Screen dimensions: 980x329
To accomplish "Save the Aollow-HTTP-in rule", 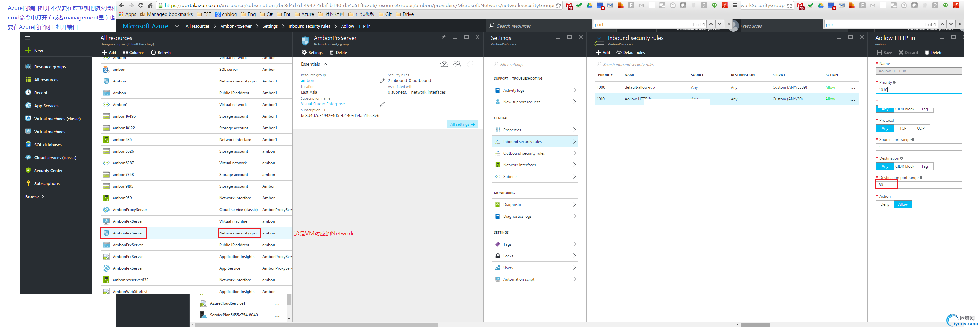I will 884,52.
